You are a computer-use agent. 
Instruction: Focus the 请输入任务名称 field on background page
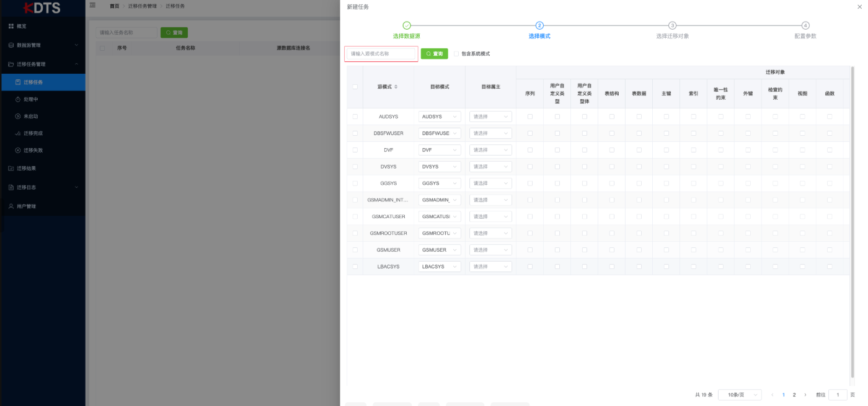coord(126,32)
